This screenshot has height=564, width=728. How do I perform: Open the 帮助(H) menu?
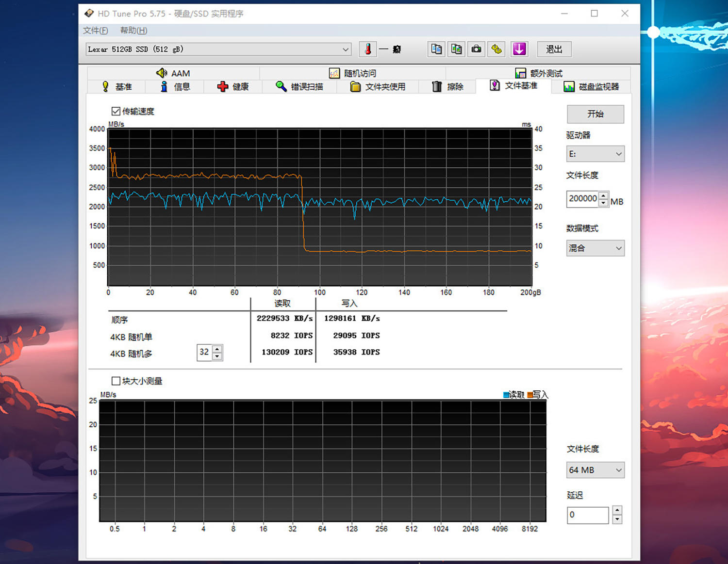133,31
